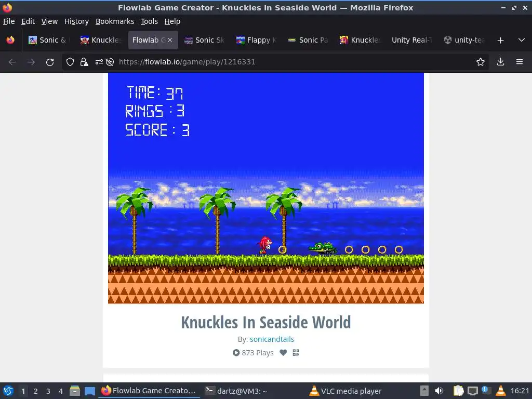This screenshot has width=532, height=399.
Task: Close the Flowlab tab
Action: pos(170,40)
